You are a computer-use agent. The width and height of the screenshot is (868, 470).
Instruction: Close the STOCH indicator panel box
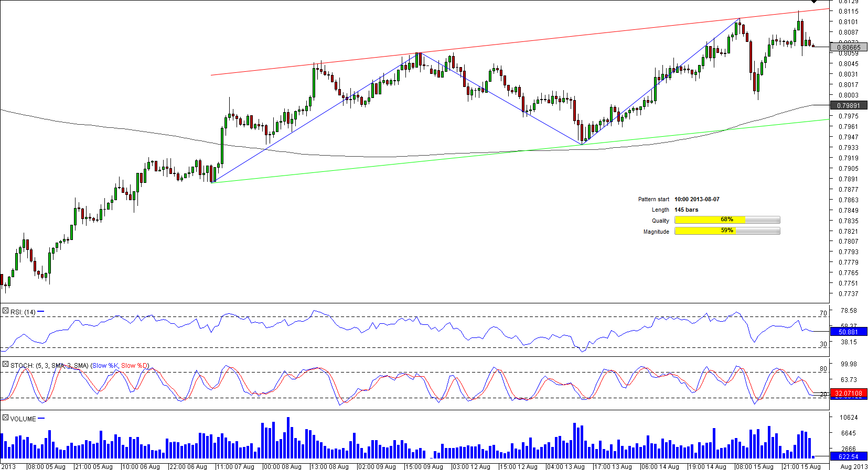pyautogui.click(x=5, y=365)
